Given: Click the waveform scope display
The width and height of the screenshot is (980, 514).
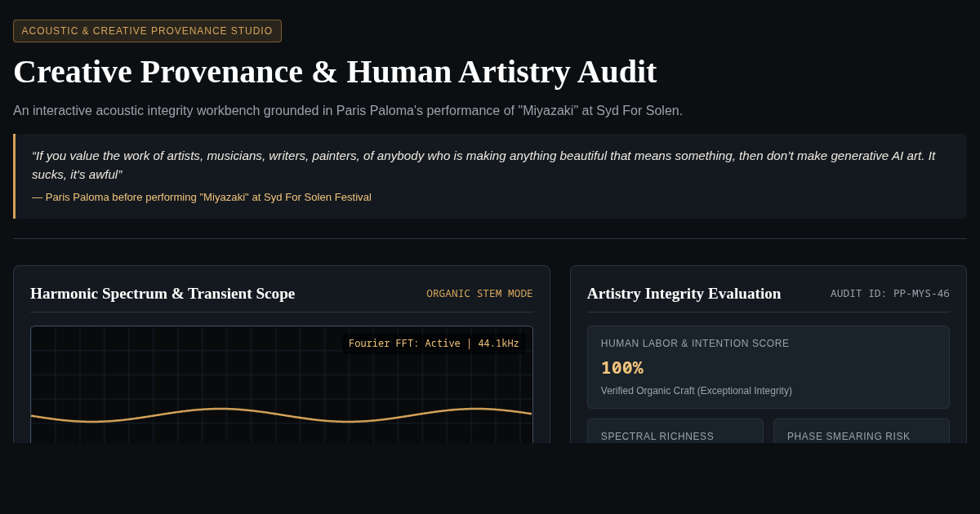Looking at the screenshot, I should tap(282, 384).
